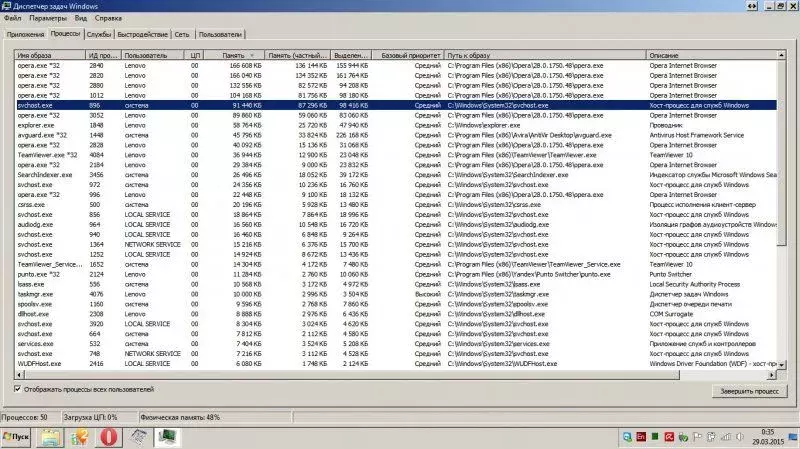800x449 pixels.
Task: Open the Параметры menu
Action: (48, 18)
